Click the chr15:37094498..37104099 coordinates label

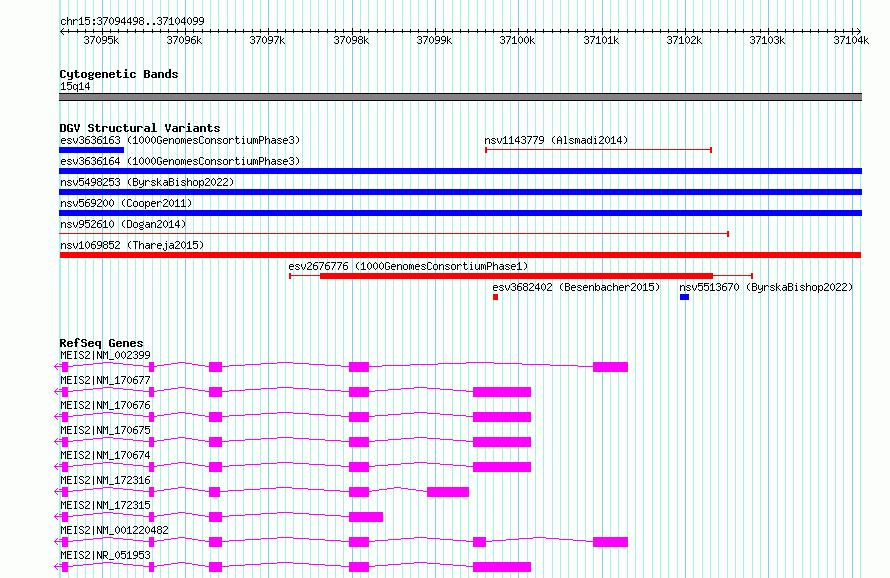coord(132,21)
